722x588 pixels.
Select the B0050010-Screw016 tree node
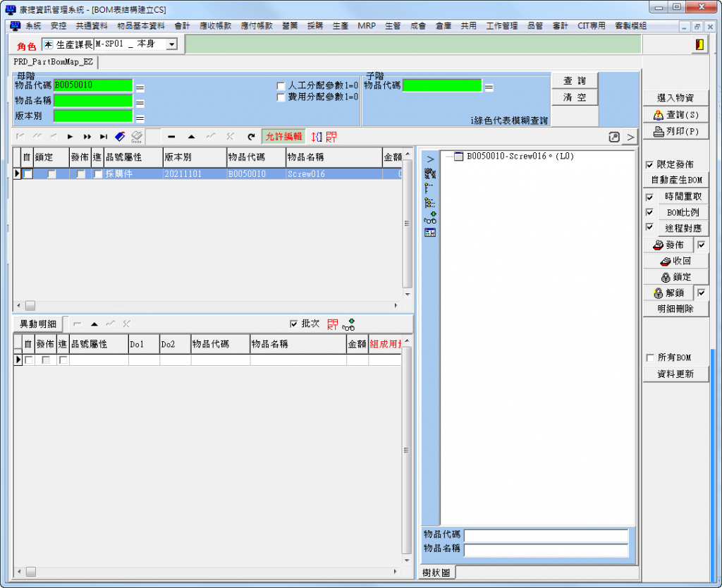pyautogui.click(x=520, y=157)
